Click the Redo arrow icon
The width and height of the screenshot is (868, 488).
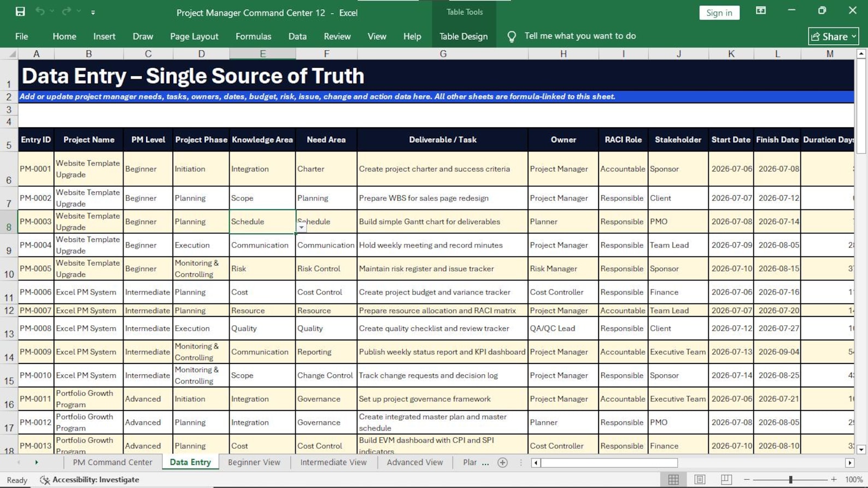coord(66,11)
